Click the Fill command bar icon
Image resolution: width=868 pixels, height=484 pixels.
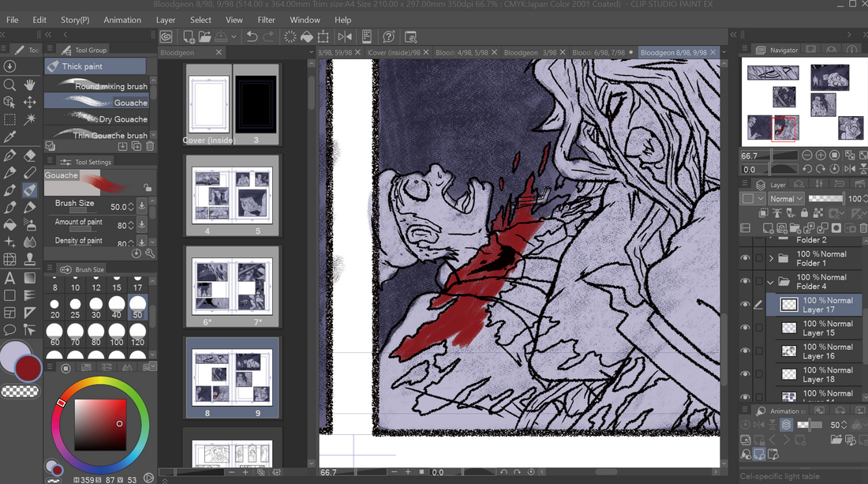click(x=307, y=37)
